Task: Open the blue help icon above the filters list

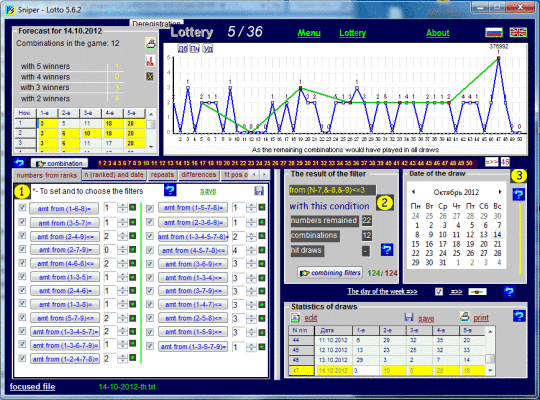Action: tap(170, 190)
